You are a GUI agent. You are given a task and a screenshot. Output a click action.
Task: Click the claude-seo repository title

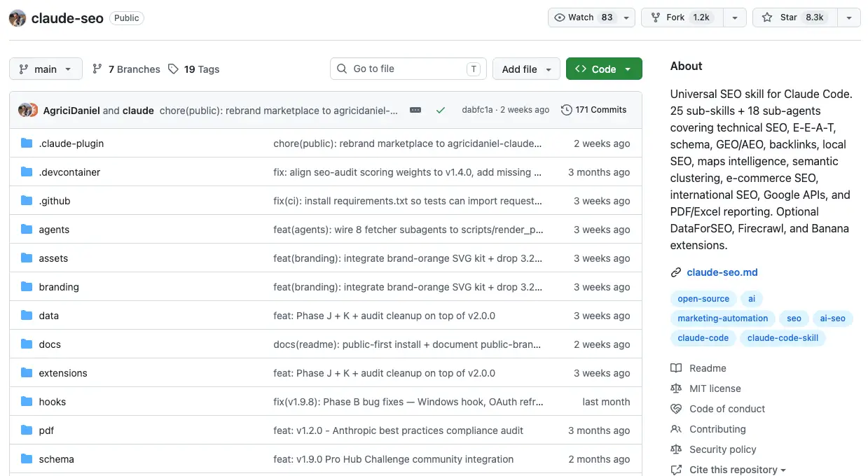tap(67, 18)
